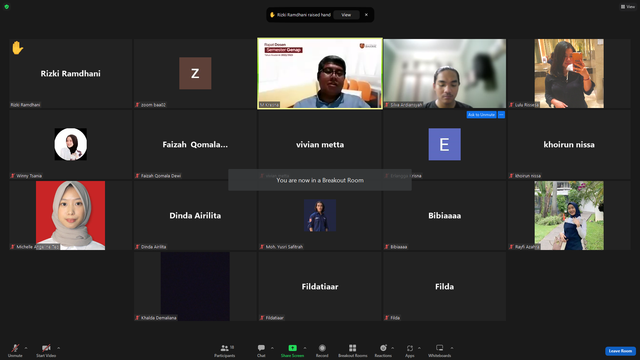
Task: Click muted mic icon on Bibiaaaa label
Action: (x=387, y=247)
